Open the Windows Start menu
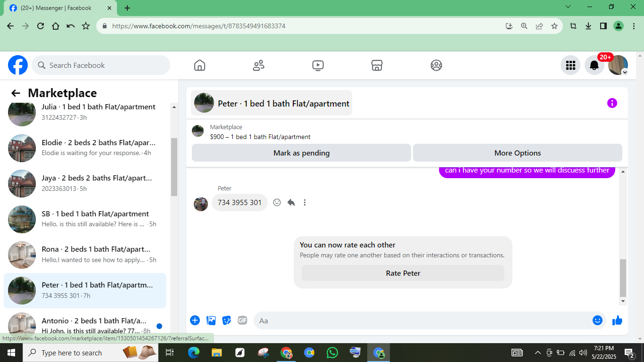The width and height of the screenshot is (644, 362). point(11,353)
